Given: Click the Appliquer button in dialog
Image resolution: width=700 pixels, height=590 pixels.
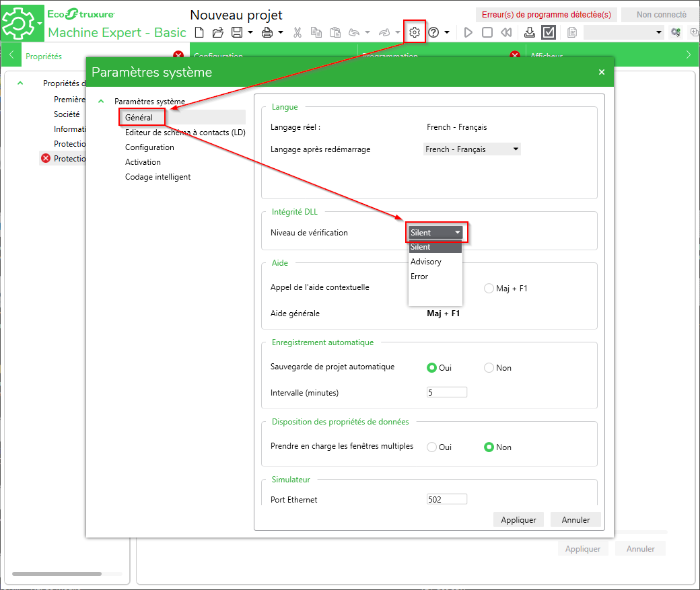Looking at the screenshot, I should pyautogui.click(x=518, y=520).
